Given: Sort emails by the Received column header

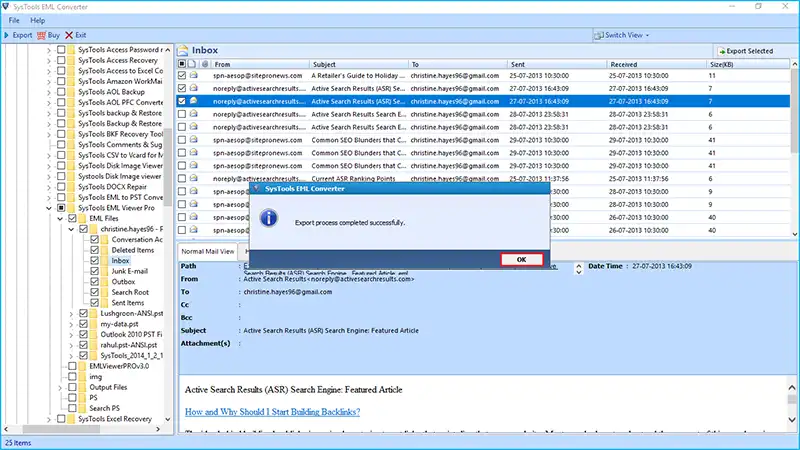Looking at the screenshot, I should click(x=657, y=64).
